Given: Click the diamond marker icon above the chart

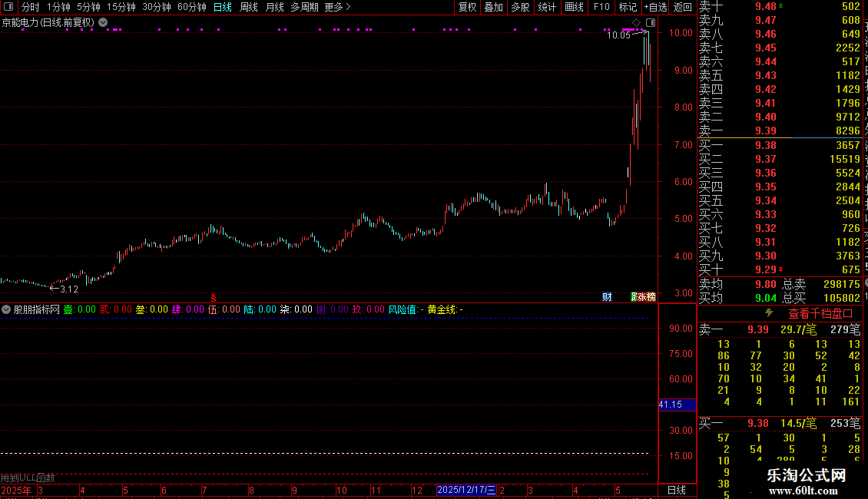Looking at the screenshot, I should [636, 23].
